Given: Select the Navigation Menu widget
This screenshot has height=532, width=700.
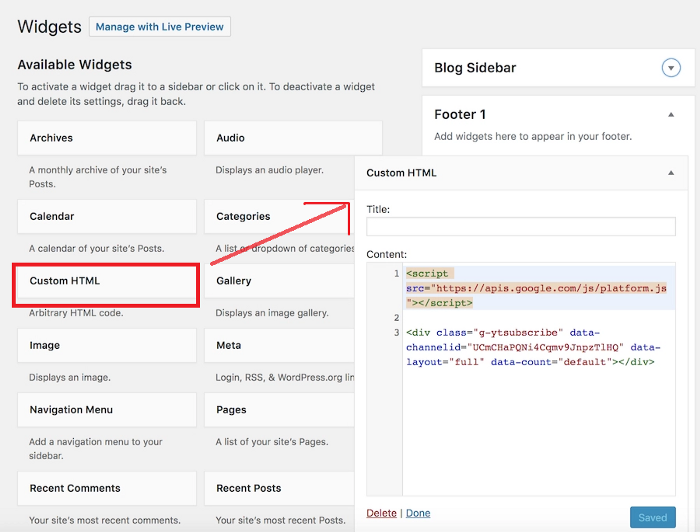Looking at the screenshot, I should (x=107, y=410).
